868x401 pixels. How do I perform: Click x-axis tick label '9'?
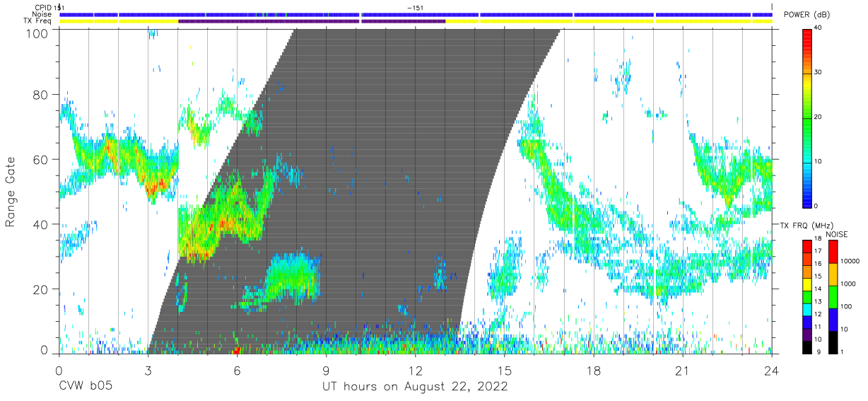(x=326, y=370)
